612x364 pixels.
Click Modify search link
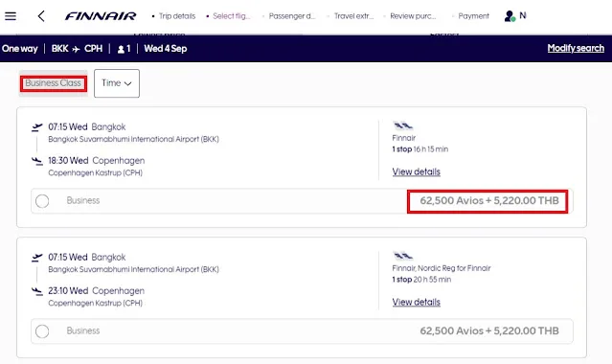(x=576, y=48)
